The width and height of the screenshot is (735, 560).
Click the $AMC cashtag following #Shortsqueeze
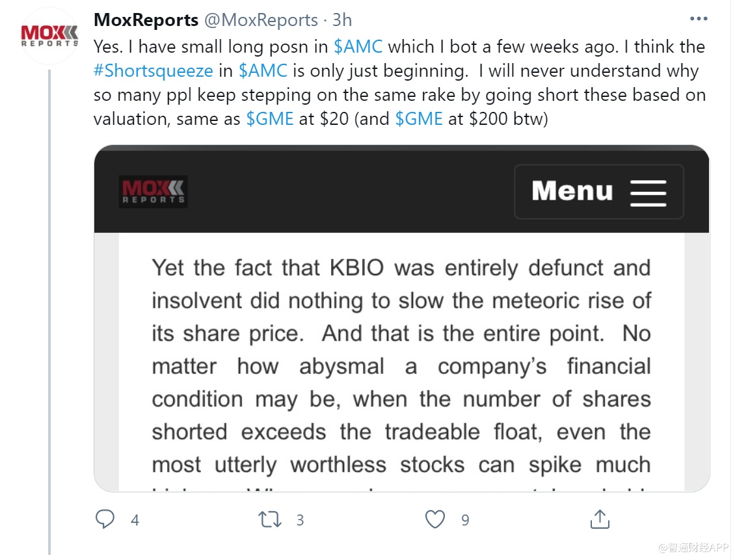[x=263, y=71]
